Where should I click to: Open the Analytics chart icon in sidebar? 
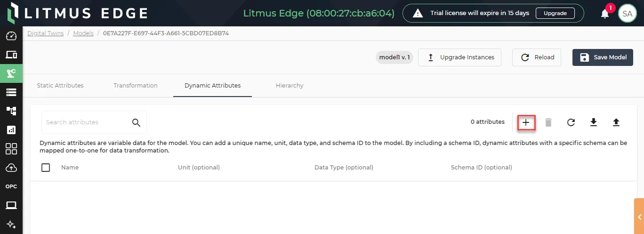pyautogui.click(x=11, y=129)
